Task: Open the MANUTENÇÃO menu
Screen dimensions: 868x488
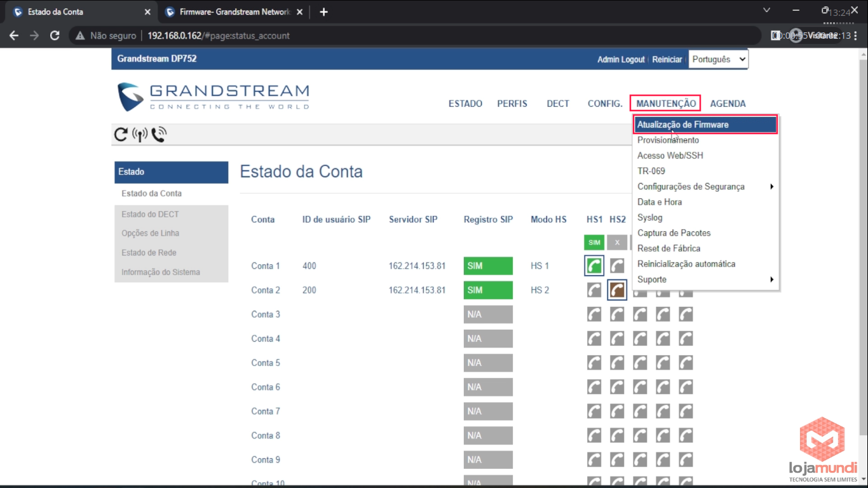Action: pos(666,104)
